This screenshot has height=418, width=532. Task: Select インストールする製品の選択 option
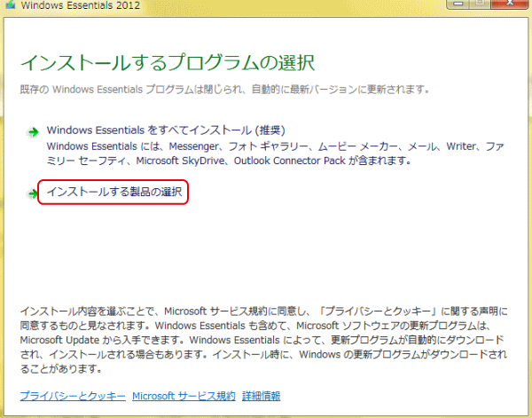click(114, 192)
